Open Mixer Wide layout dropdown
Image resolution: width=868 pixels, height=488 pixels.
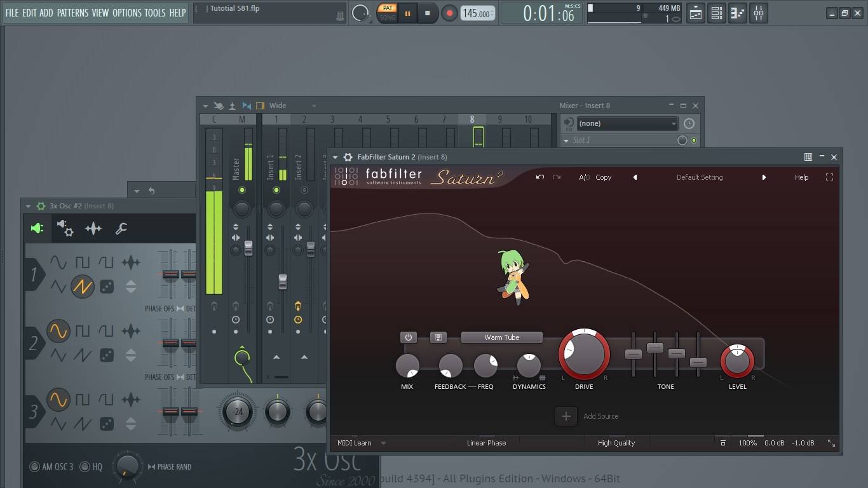tap(293, 105)
